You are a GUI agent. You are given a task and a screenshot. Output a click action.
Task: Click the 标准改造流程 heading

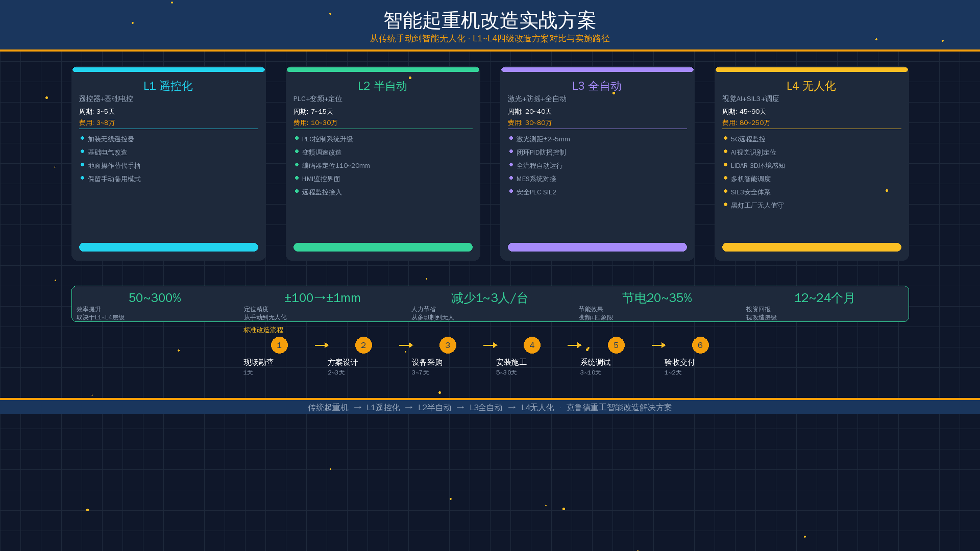pyautogui.click(x=263, y=330)
